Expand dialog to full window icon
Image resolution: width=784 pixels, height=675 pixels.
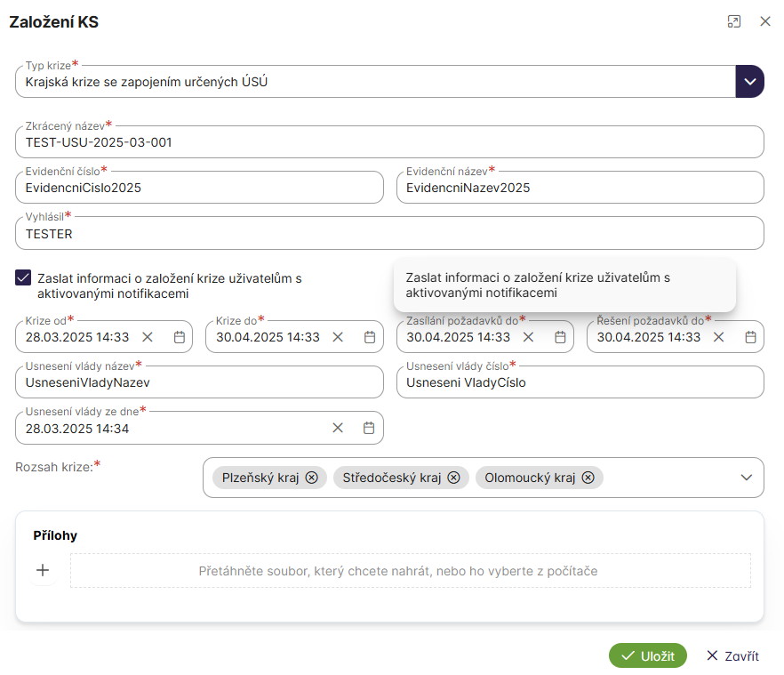tap(733, 21)
